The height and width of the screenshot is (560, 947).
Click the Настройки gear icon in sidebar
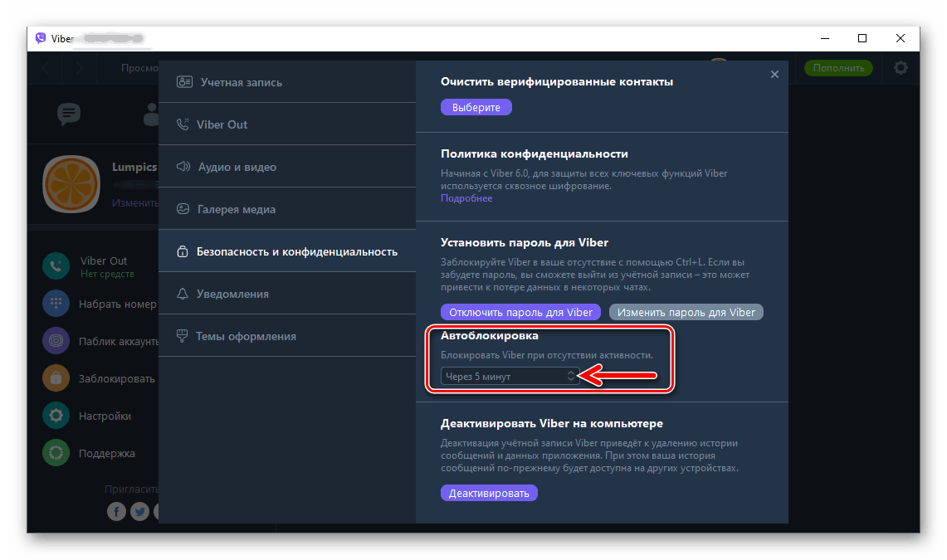(x=56, y=416)
